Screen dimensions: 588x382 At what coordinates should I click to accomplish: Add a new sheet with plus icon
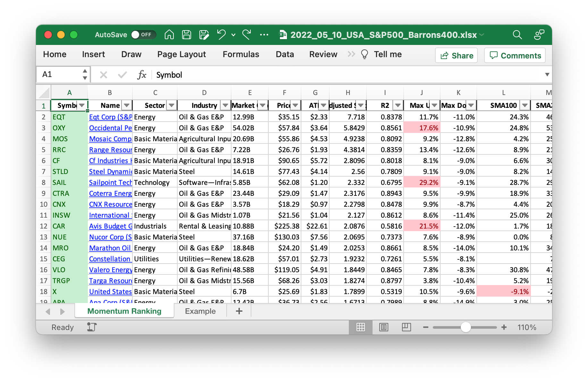pyautogui.click(x=239, y=311)
